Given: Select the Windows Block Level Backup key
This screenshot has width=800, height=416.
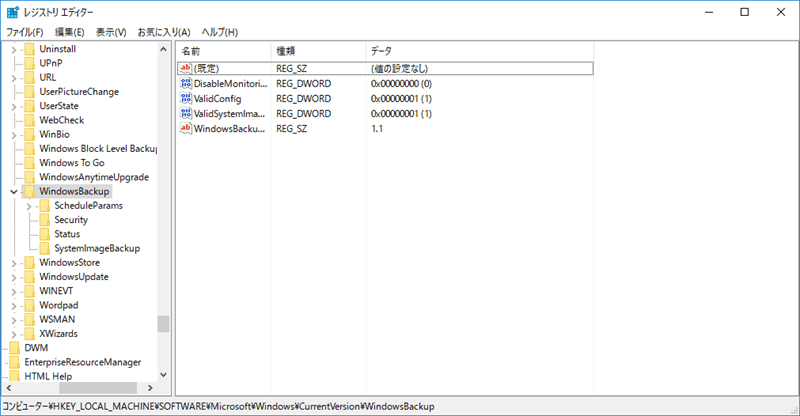Looking at the screenshot, I should (x=98, y=149).
